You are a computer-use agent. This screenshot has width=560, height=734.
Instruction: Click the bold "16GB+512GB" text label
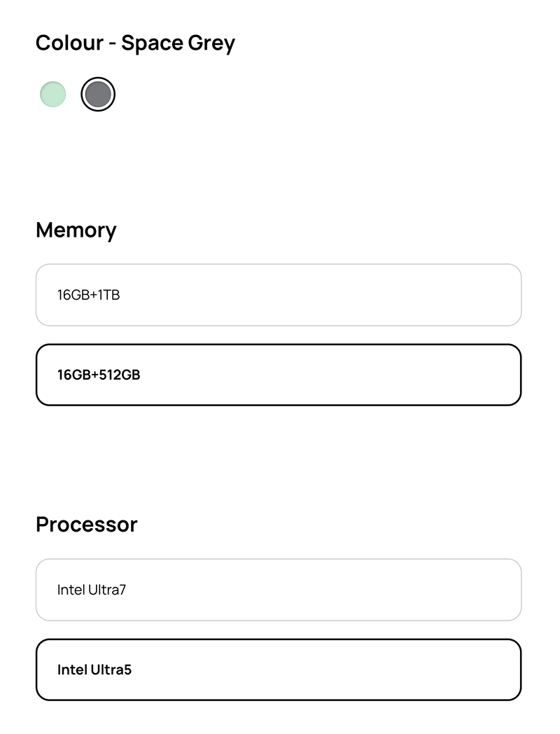coord(99,375)
